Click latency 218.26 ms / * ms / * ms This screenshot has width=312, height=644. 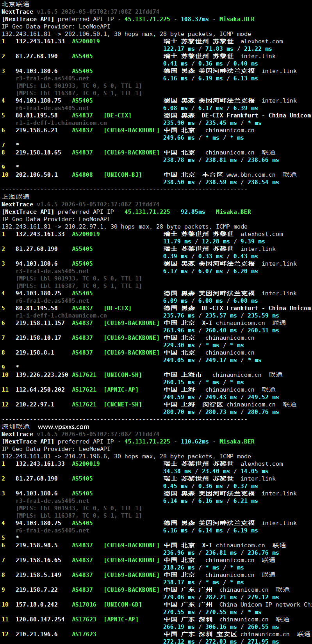click(x=203, y=568)
